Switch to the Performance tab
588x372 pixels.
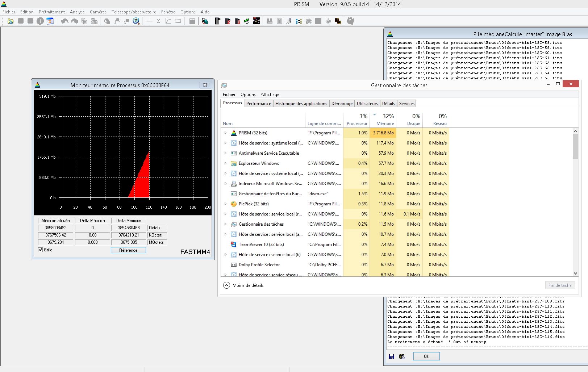(x=258, y=104)
